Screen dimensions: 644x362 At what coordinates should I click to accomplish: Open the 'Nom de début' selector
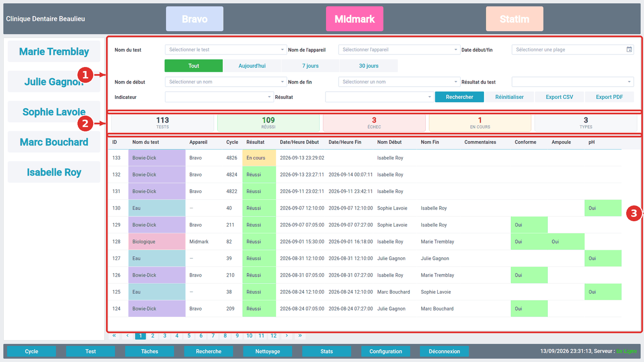tap(226, 82)
